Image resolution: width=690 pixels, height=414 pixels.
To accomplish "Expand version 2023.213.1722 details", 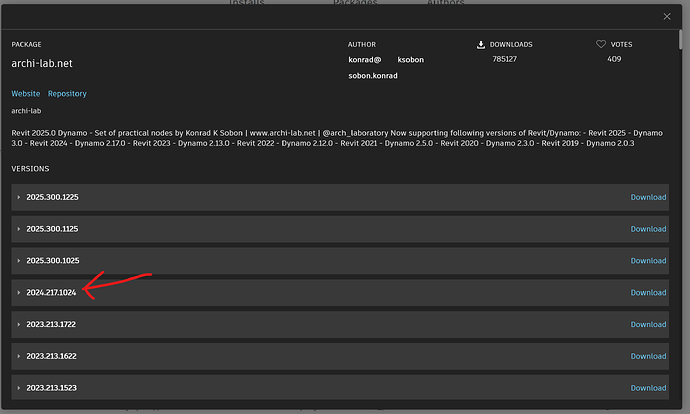I will click(18, 324).
